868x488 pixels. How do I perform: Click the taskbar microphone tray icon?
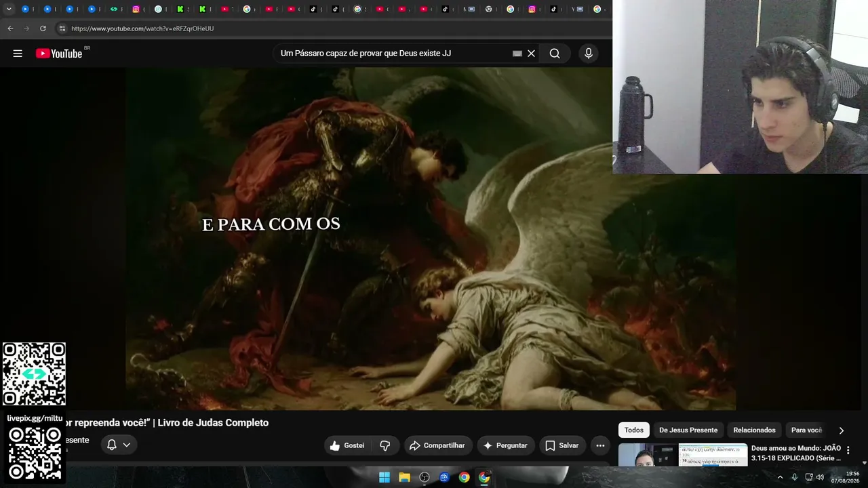click(795, 477)
